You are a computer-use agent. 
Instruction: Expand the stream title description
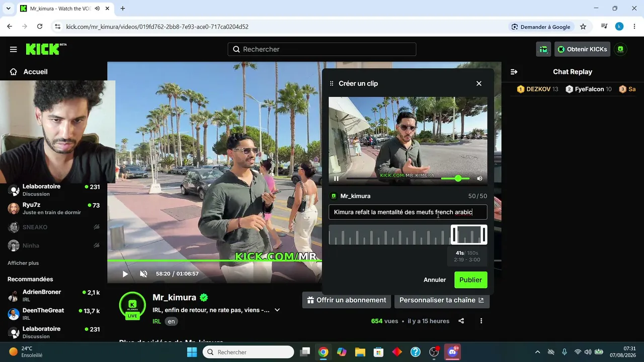[277, 310]
